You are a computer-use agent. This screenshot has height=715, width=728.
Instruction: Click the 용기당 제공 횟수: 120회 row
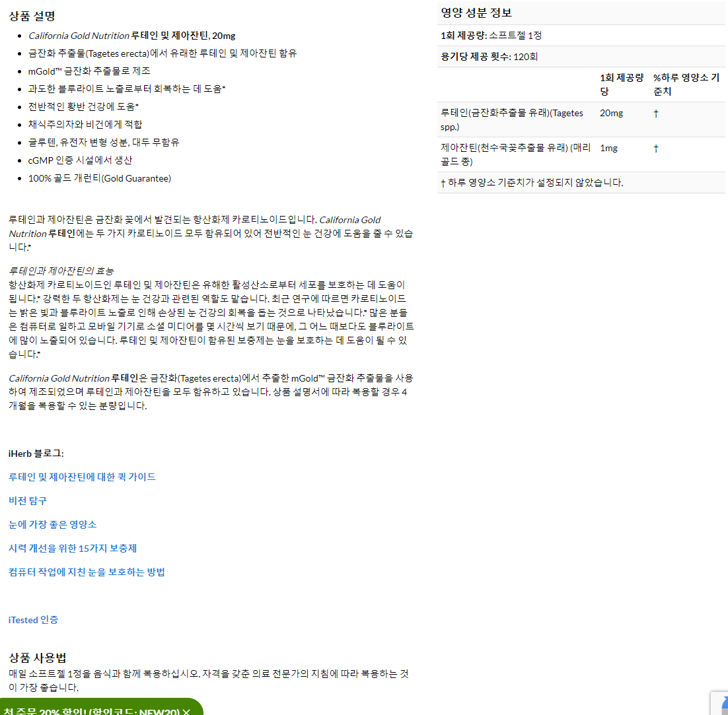click(581, 57)
